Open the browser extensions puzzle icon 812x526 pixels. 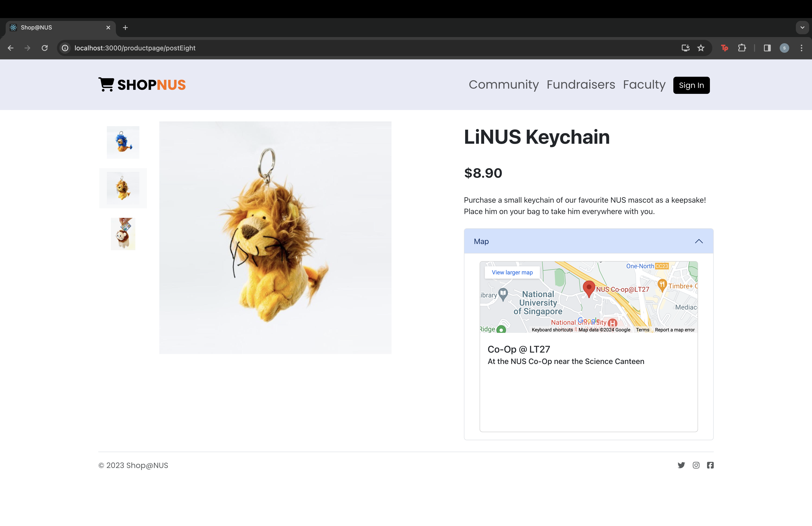click(x=742, y=48)
